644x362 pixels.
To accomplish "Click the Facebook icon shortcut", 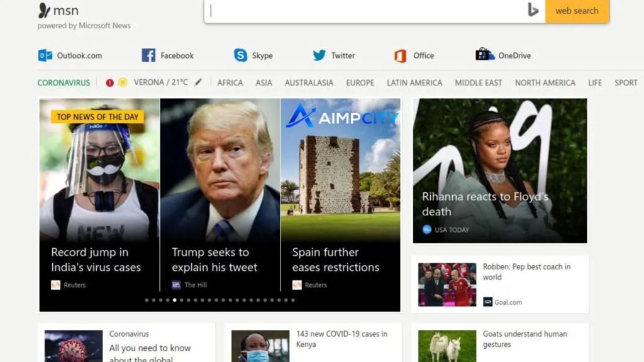I will [x=148, y=55].
